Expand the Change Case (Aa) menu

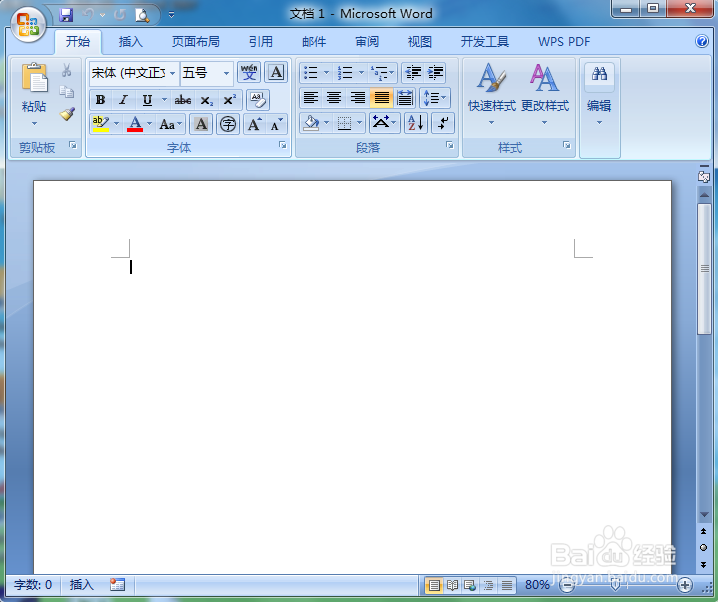[170, 124]
